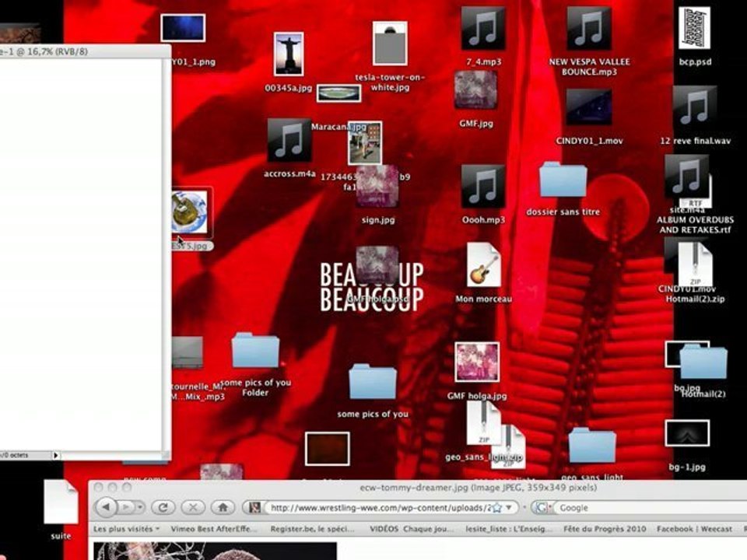The image size is (747, 560).
Task: Click the Google search field
Action: [651, 508]
